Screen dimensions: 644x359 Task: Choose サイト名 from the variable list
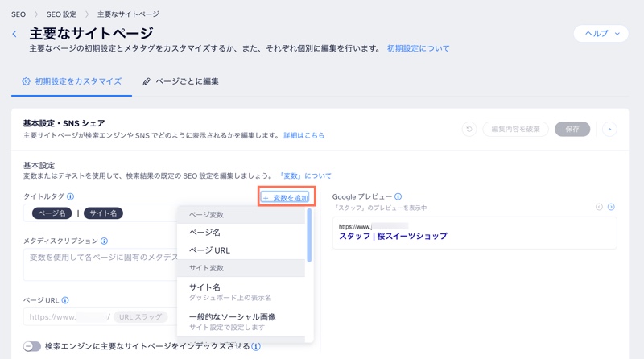click(x=241, y=291)
